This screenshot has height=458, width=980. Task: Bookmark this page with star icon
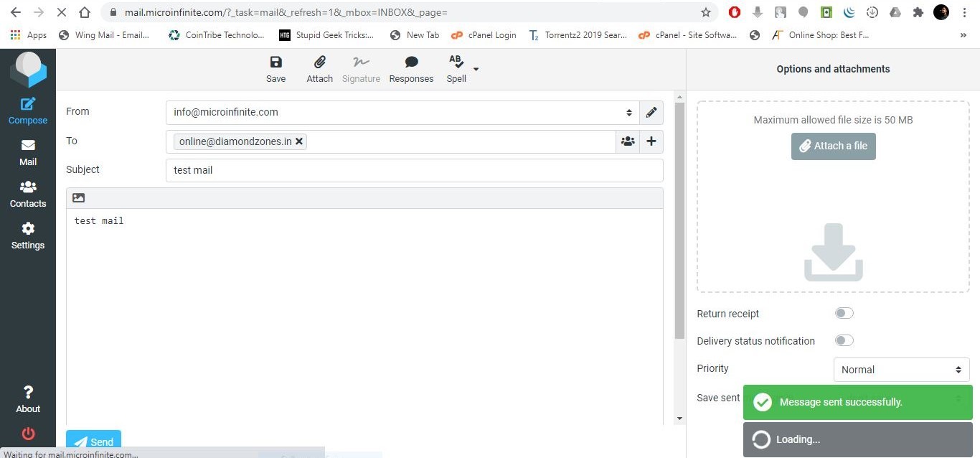coord(706,12)
